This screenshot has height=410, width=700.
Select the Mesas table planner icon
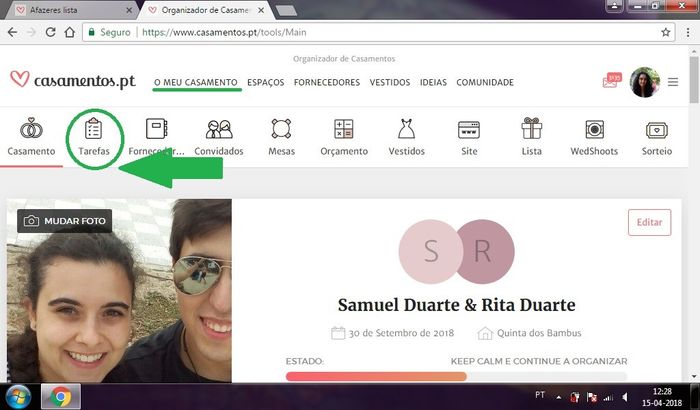tap(281, 131)
